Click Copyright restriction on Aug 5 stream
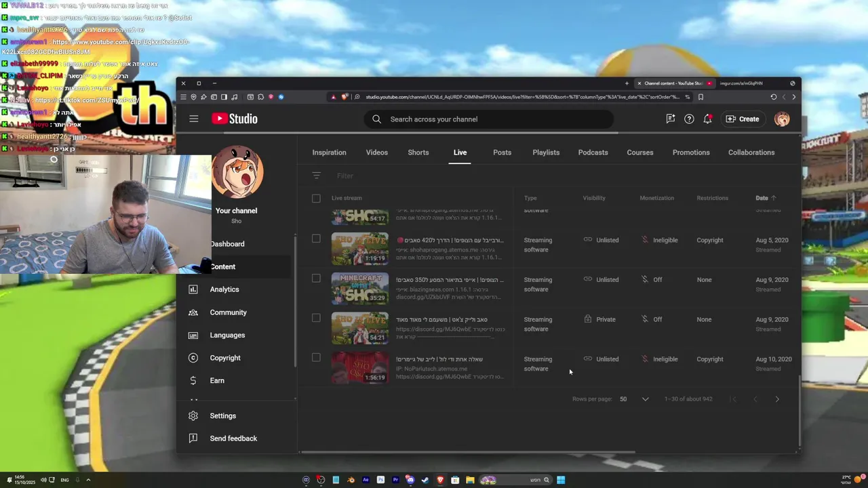The image size is (868, 488). coord(710,240)
